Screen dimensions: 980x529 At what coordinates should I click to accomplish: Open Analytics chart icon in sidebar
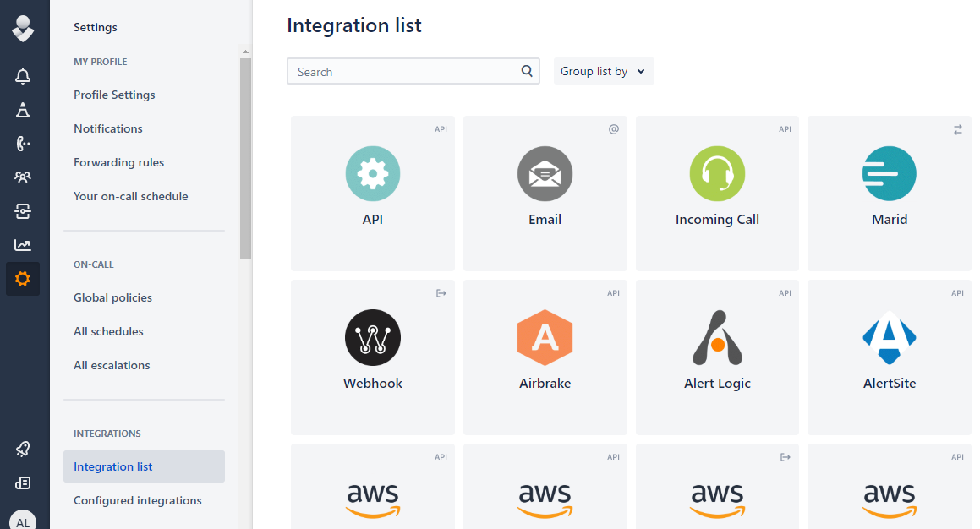pyautogui.click(x=23, y=245)
